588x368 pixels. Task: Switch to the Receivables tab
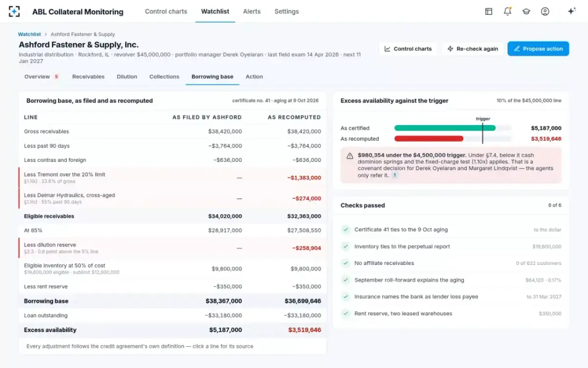88,77
